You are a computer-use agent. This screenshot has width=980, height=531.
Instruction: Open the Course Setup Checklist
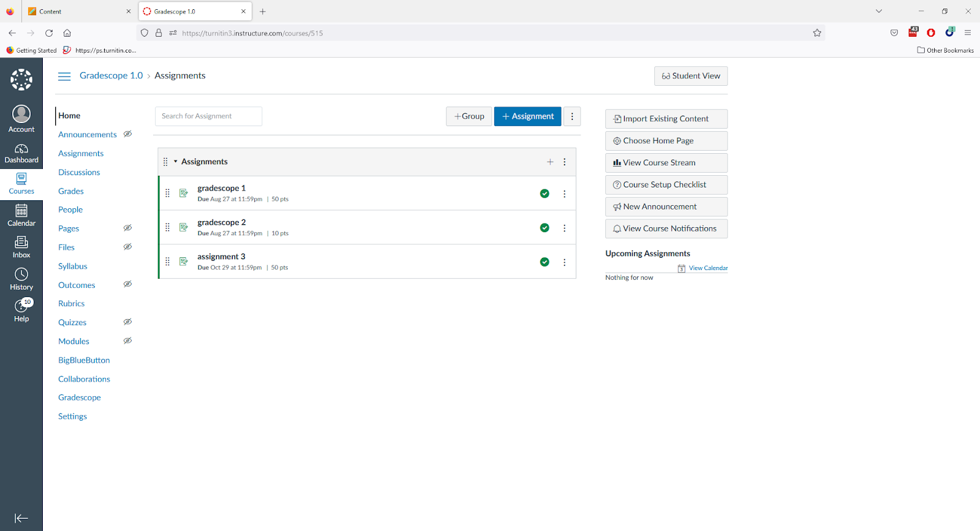[666, 184]
